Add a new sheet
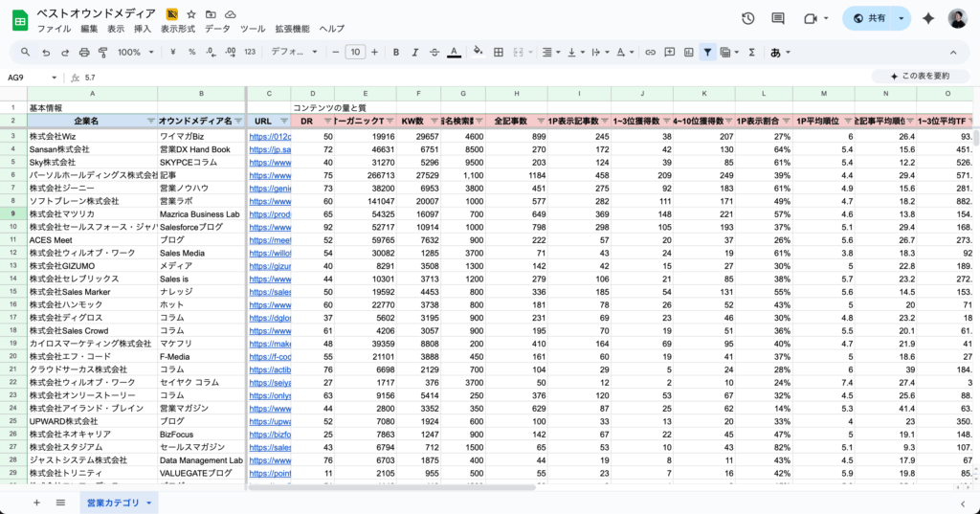Viewport: 980px width, 514px height. point(36,503)
